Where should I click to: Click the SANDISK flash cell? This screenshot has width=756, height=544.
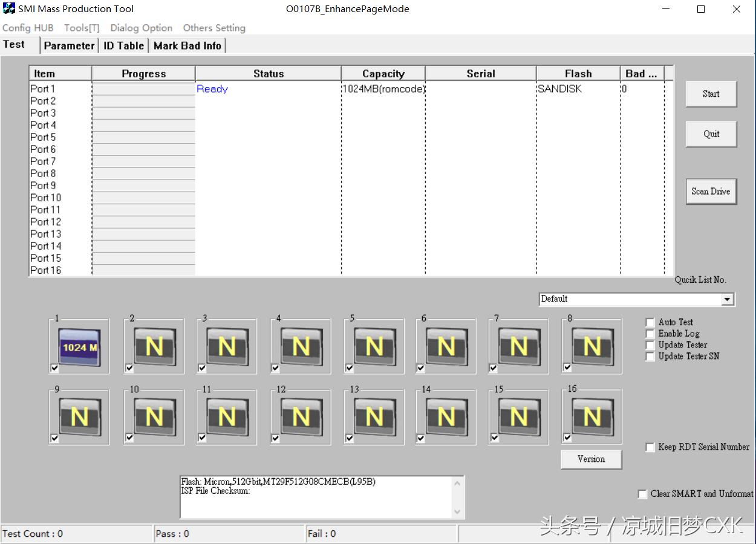point(559,89)
